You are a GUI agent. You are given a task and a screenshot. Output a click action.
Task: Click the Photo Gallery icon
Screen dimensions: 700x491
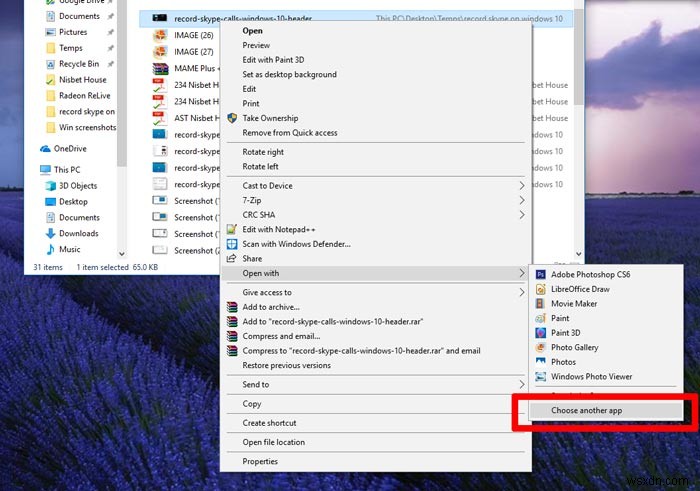(540, 347)
